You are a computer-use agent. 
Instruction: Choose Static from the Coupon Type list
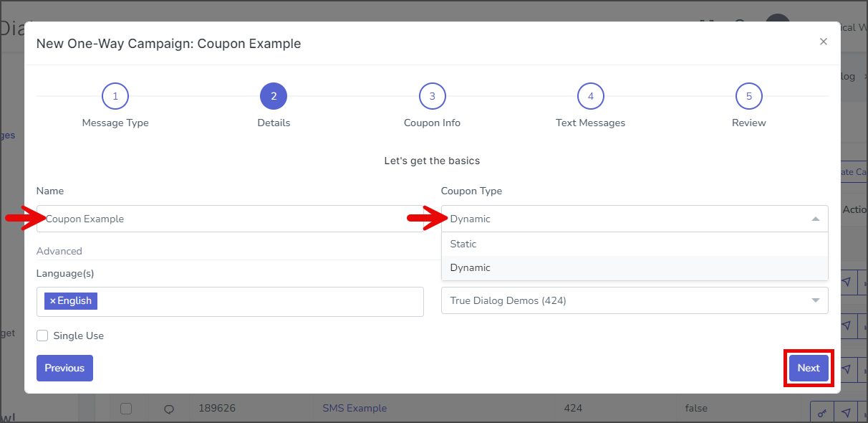(x=635, y=244)
